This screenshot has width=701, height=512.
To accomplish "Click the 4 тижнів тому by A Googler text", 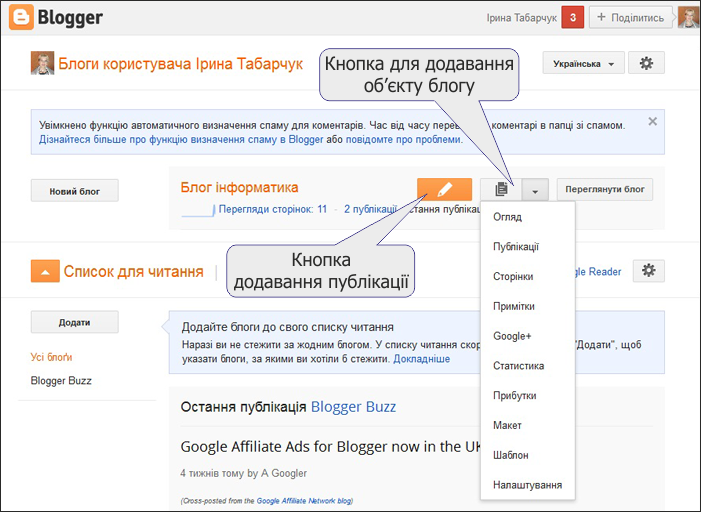I will 244,473.
